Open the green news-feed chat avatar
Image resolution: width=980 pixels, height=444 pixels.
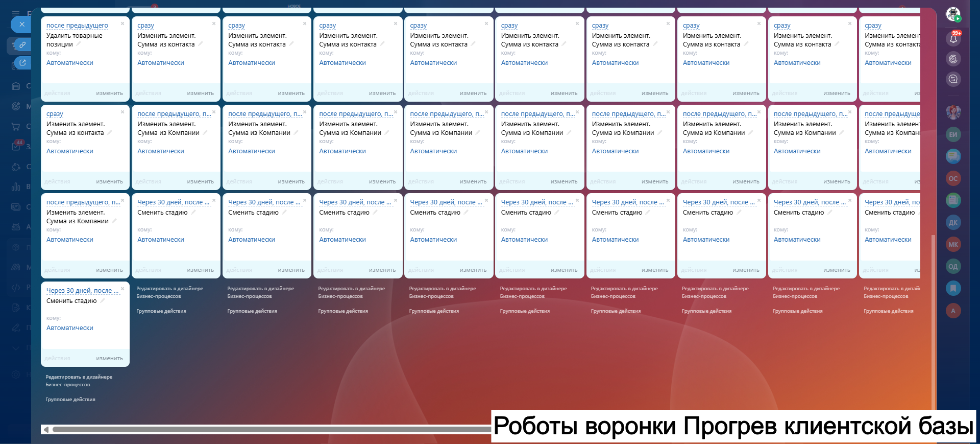point(953,200)
